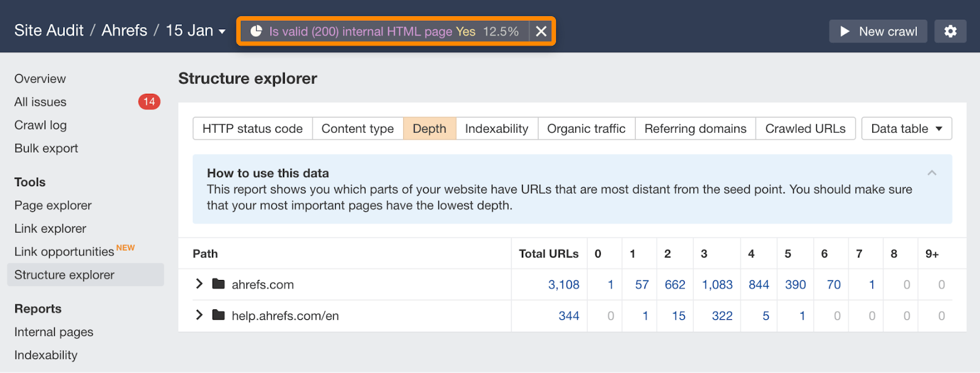Open the 15 Jan crawl date dropdown
The height and width of the screenshot is (373, 980).
pos(195,31)
